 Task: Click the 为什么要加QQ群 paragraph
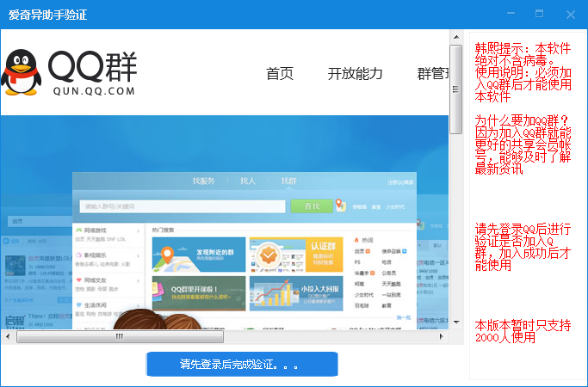point(523,144)
